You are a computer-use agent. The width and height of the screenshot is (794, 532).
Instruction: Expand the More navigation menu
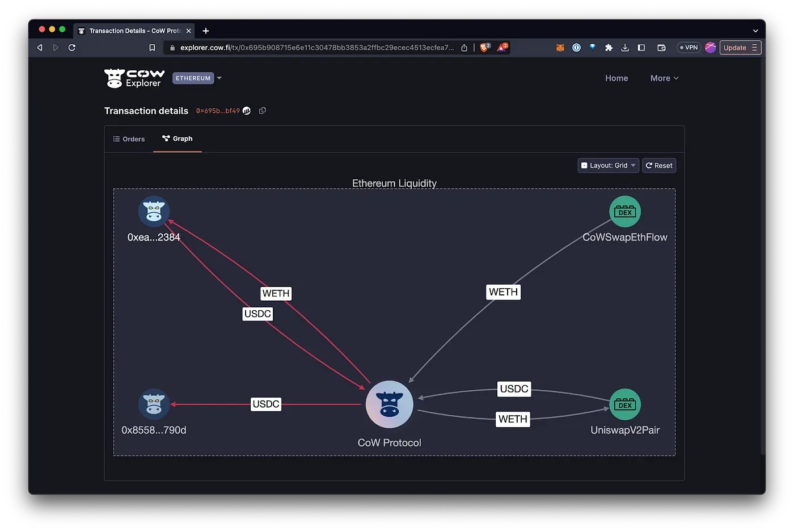tap(665, 78)
